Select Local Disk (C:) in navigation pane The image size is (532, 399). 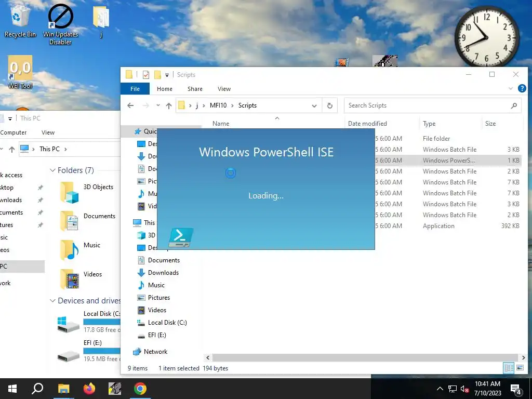[x=167, y=323]
